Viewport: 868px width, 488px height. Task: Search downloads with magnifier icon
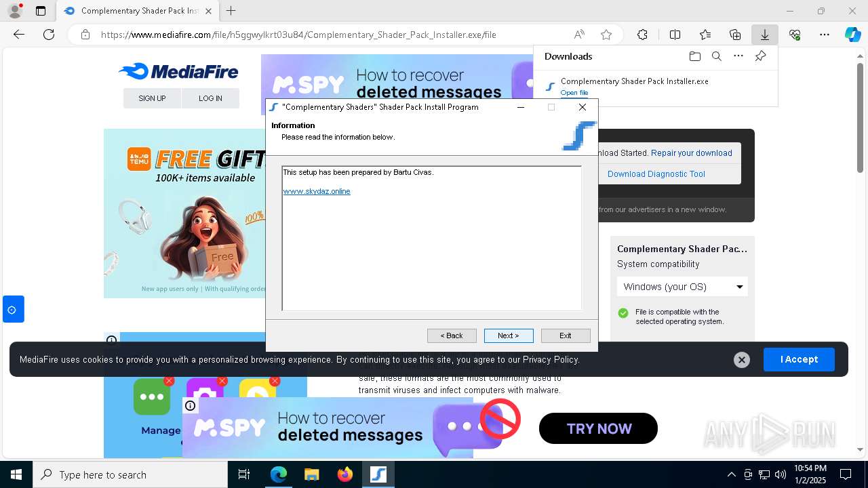[716, 56]
